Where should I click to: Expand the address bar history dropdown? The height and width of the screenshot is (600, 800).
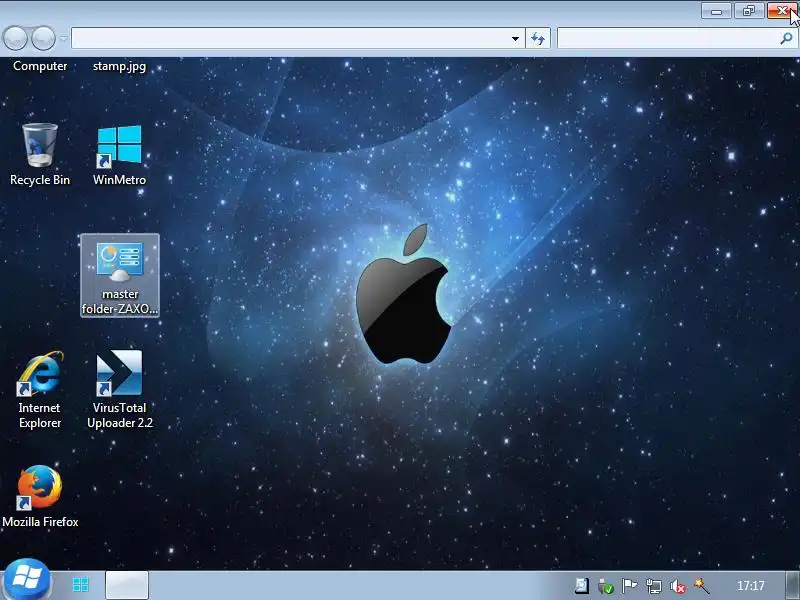coord(515,39)
